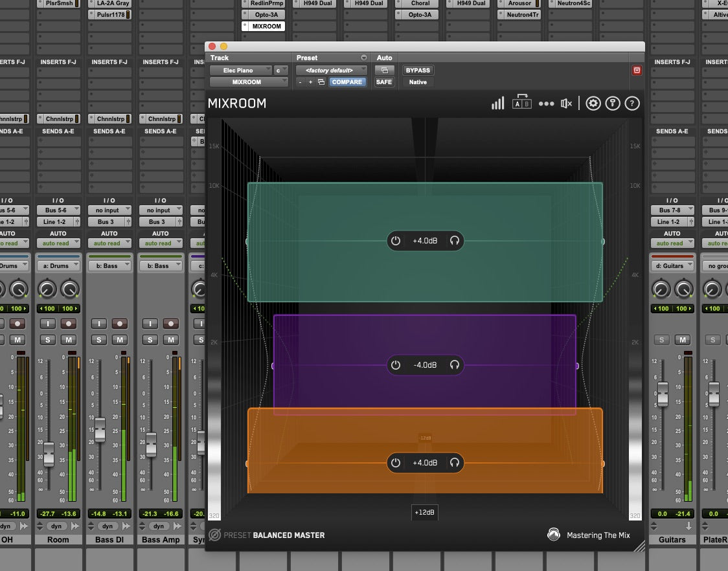Open MIXROOM settings gear icon
728x571 pixels.
point(593,103)
